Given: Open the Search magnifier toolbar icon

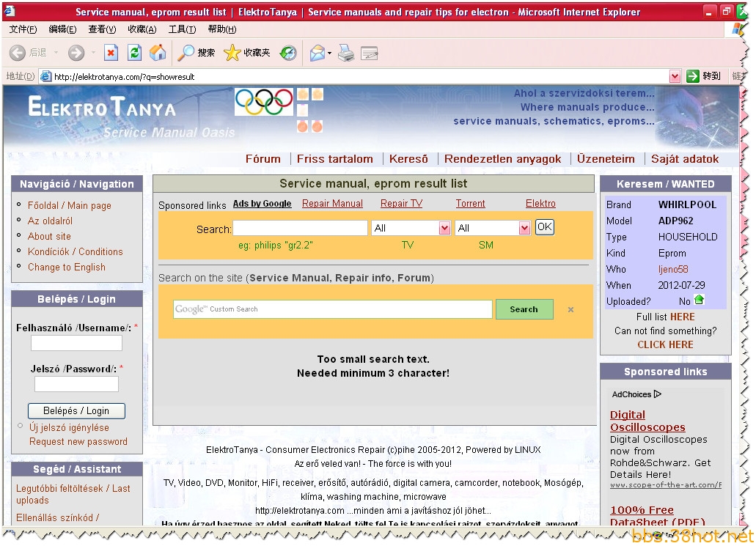Looking at the screenshot, I should [186, 53].
